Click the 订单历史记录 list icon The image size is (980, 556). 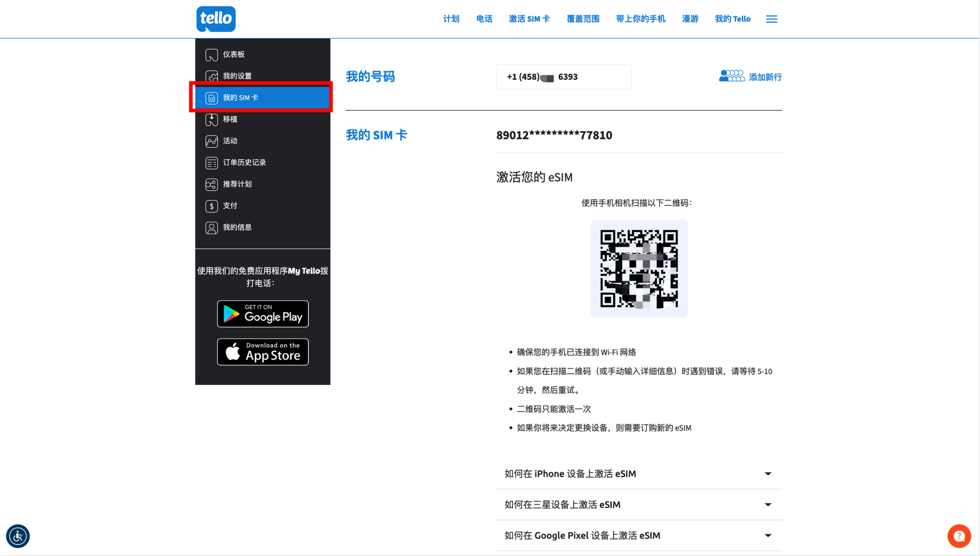click(211, 162)
